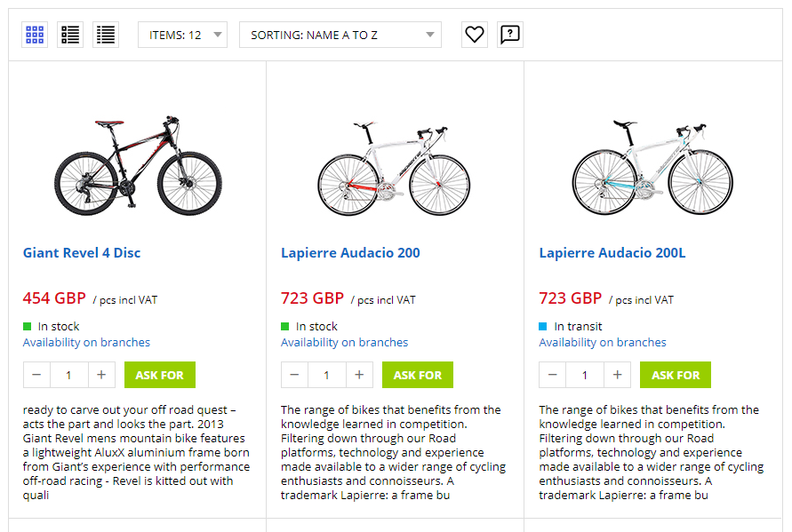Switch to compact text list view
792x532 pixels.
[106, 35]
